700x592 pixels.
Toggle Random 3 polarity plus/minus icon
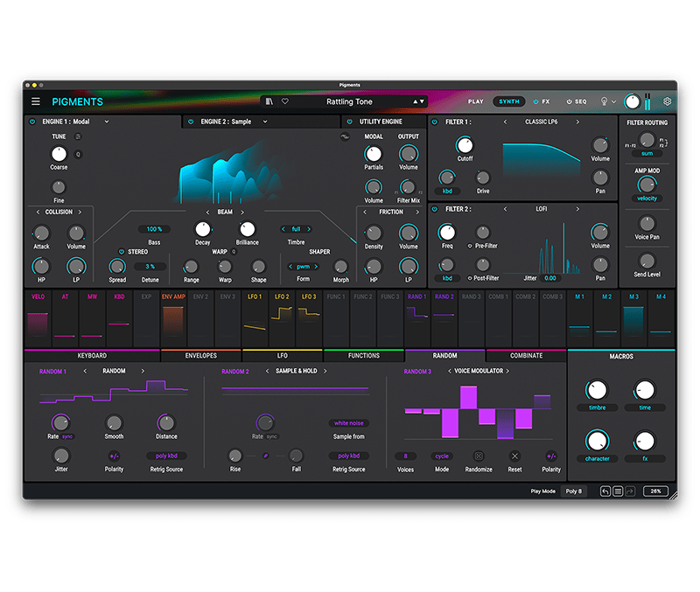(551, 456)
